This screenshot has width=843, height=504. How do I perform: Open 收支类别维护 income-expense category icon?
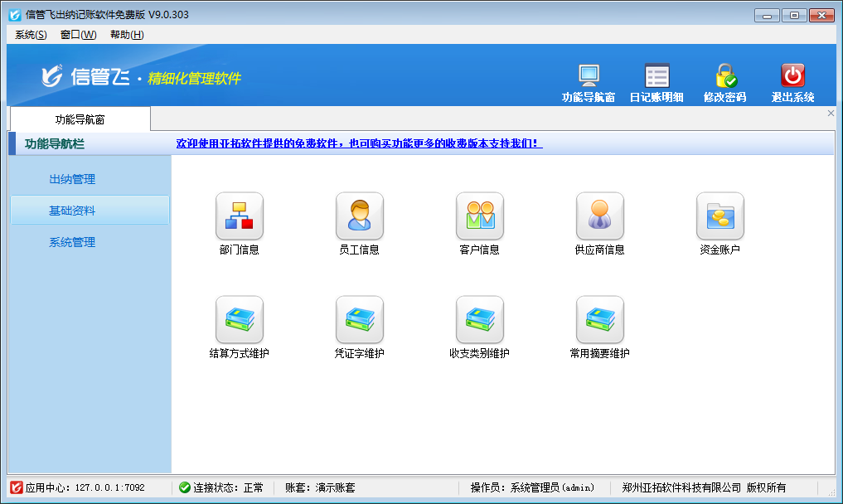pos(479,320)
